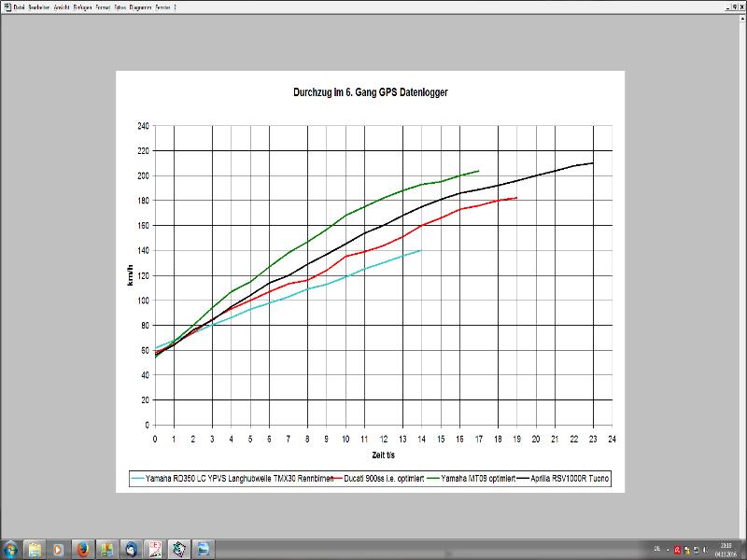Show hidden tray icons arrow
Viewport: 747px width, 560px height.
[666, 549]
